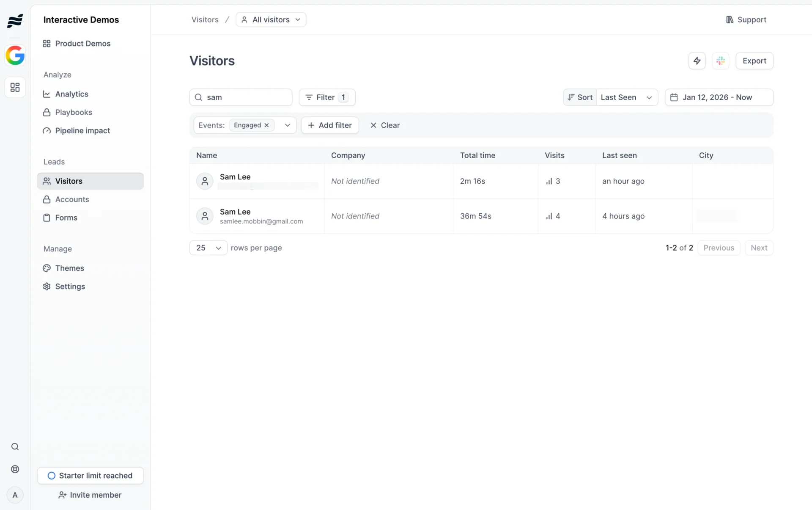The height and width of the screenshot is (510, 812).
Task: Toggle the Sort direction button
Action: pos(579,97)
